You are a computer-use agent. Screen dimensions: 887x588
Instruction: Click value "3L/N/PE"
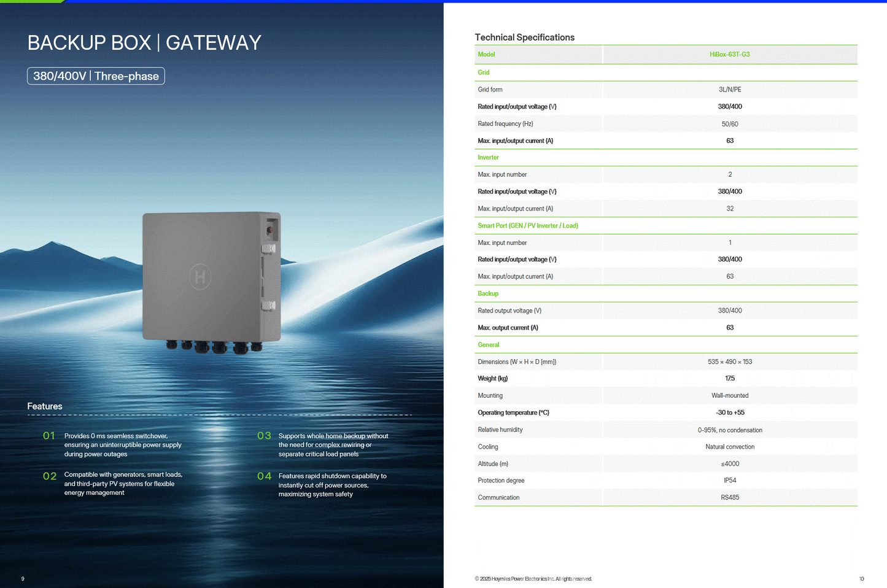tap(730, 90)
